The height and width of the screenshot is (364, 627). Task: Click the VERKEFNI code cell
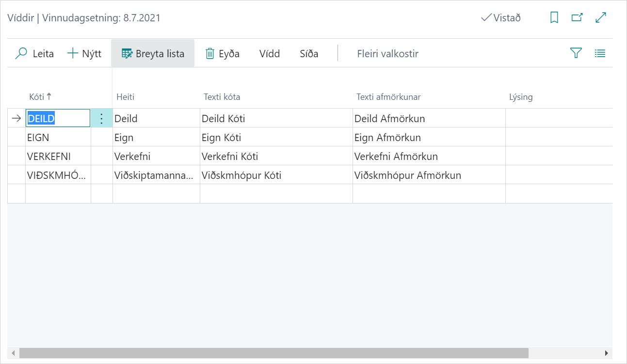[58, 157]
